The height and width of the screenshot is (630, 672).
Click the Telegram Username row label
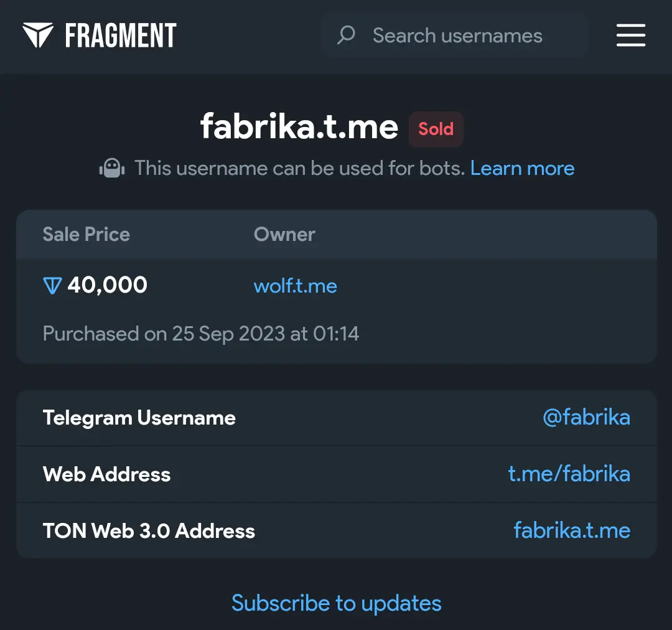click(139, 418)
